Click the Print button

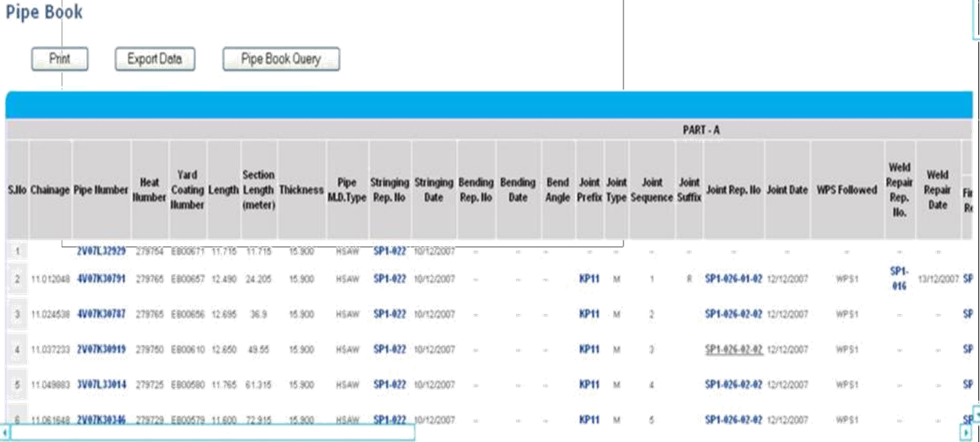60,59
